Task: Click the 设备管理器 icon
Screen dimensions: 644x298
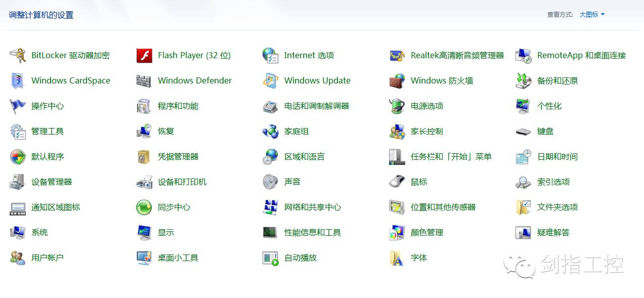Action: 18,182
